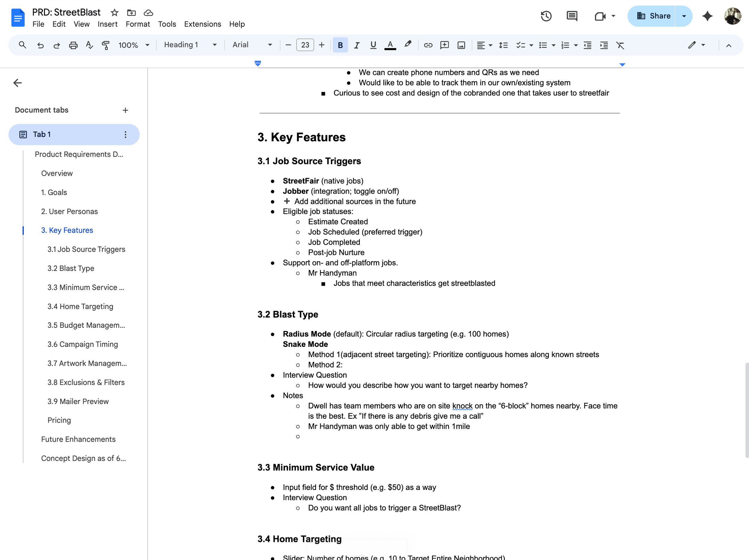749x560 pixels.
Task: Open the Insert menu
Action: 107,24
